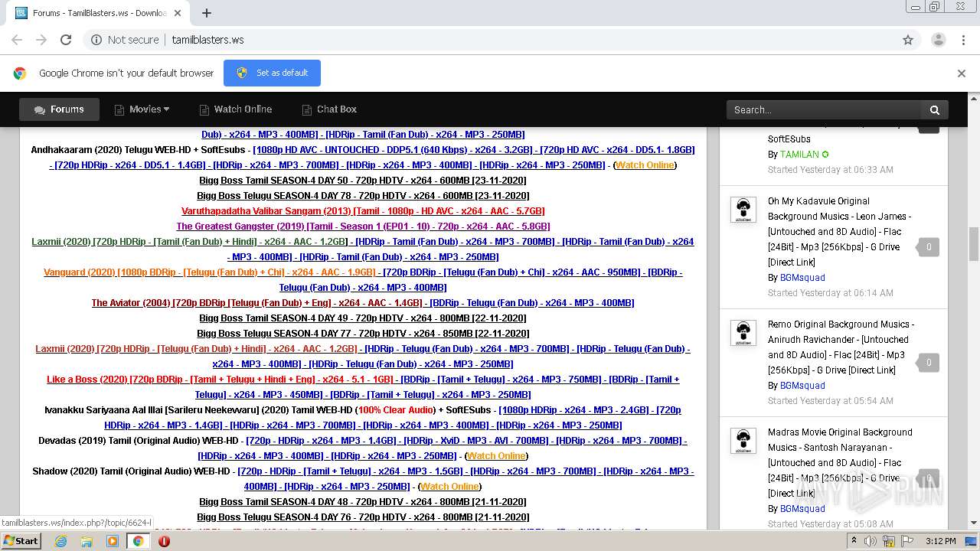Open Like a Boss 2020 720p BDRip link
Screen dimensions: 980x551
[x=220, y=380]
